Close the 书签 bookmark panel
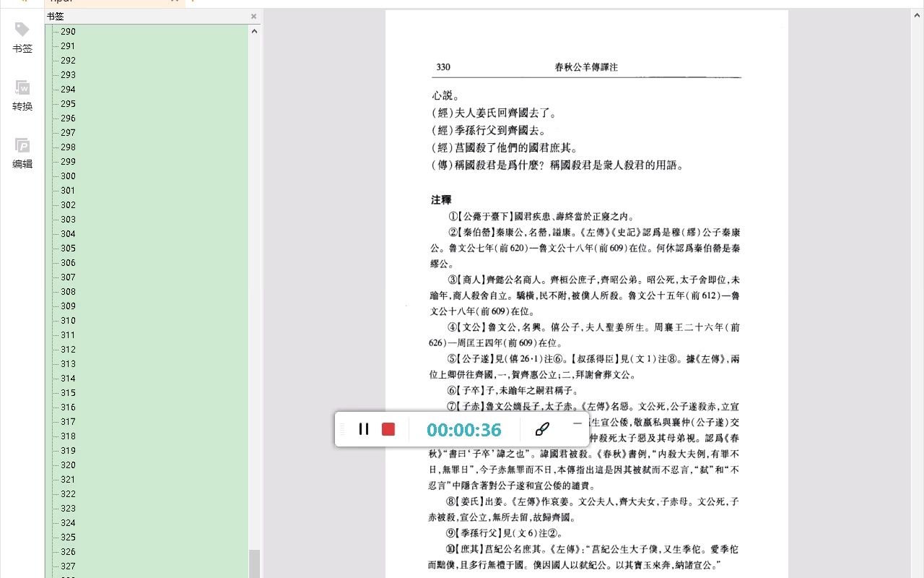The height and width of the screenshot is (578, 924). click(x=253, y=16)
